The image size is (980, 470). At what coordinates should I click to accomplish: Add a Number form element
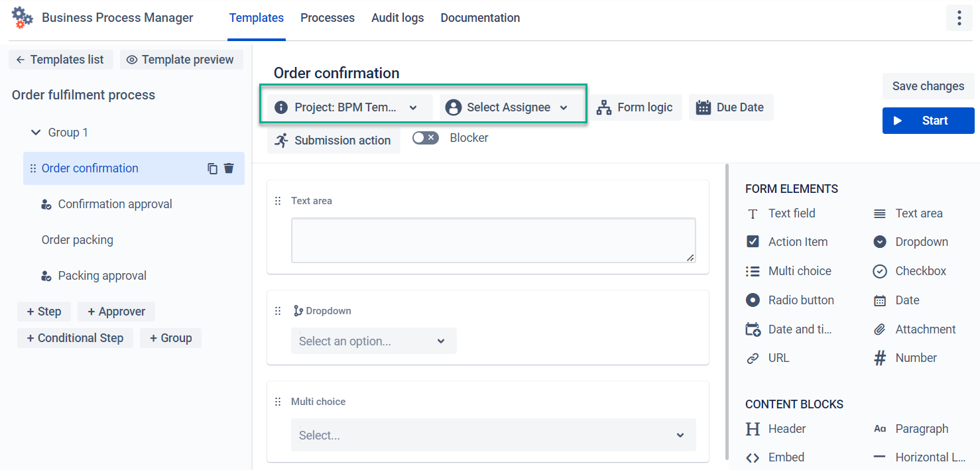[x=905, y=358]
